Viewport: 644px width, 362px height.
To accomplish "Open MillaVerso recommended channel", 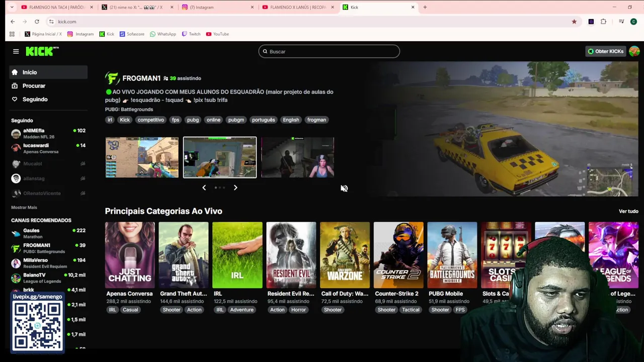I will tap(48, 263).
